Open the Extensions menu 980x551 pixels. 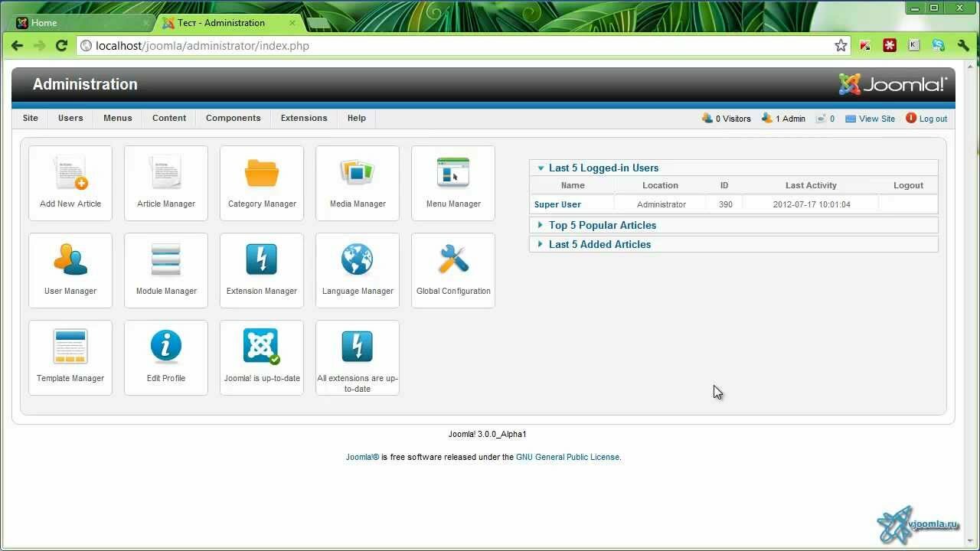pyautogui.click(x=304, y=118)
